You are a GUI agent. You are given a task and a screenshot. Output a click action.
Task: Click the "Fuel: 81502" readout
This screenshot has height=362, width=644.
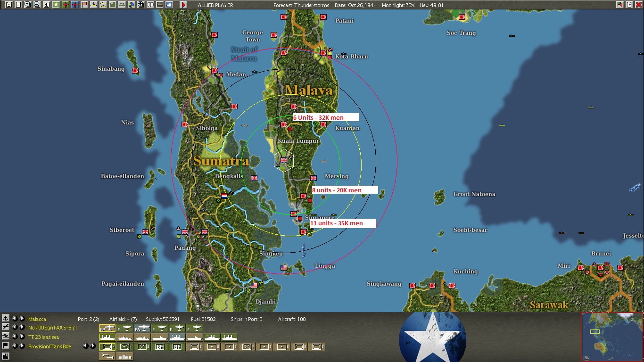(x=203, y=319)
